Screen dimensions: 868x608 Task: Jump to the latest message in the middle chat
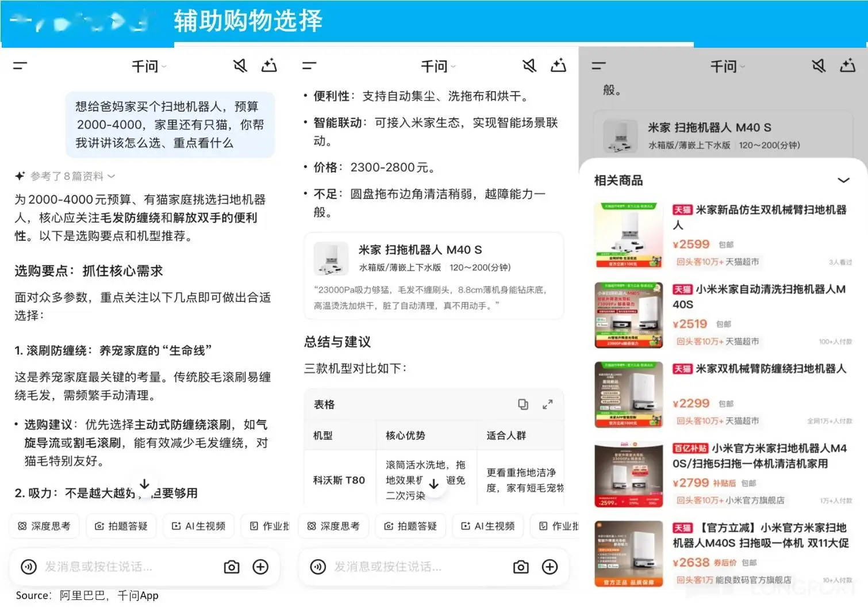click(x=433, y=484)
